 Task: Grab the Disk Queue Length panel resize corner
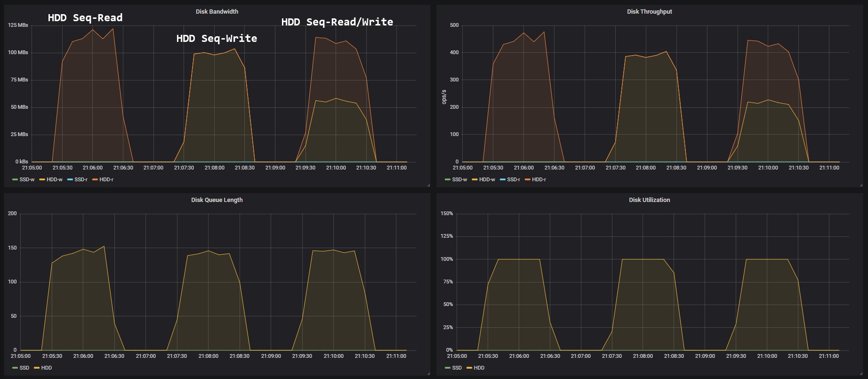(428, 374)
